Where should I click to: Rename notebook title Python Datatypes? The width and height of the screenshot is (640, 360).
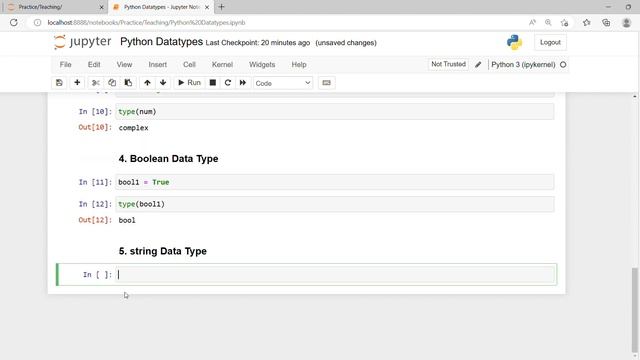[161, 42]
